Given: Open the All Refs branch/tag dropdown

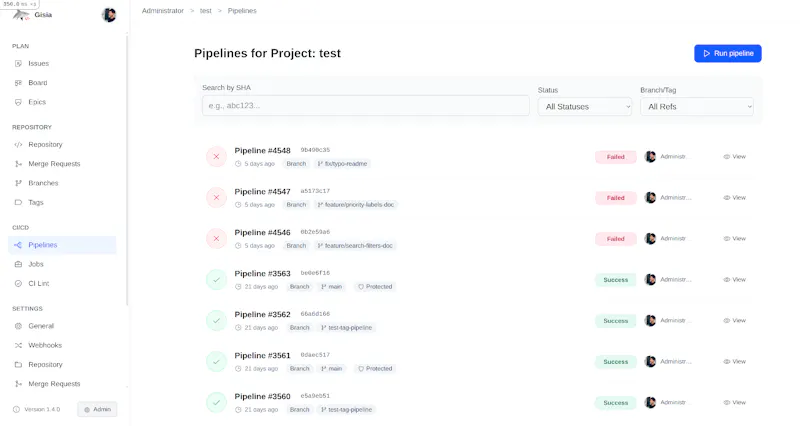Looking at the screenshot, I should coord(696,107).
